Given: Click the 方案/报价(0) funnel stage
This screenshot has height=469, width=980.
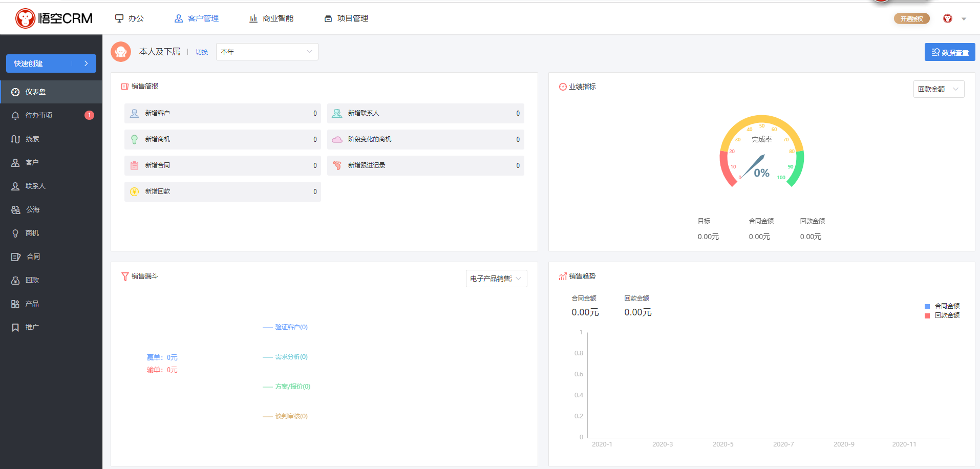Looking at the screenshot, I should [293, 387].
